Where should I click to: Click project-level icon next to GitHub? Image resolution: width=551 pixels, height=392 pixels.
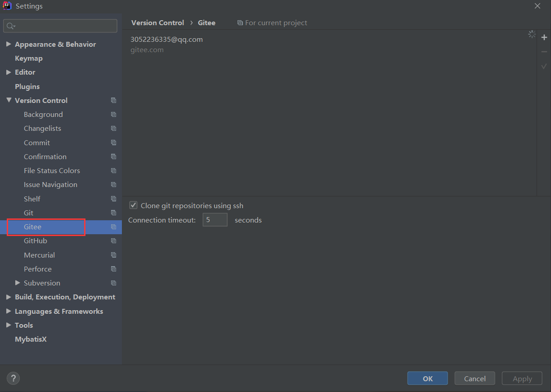pyautogui.click(x=113, y=241)
